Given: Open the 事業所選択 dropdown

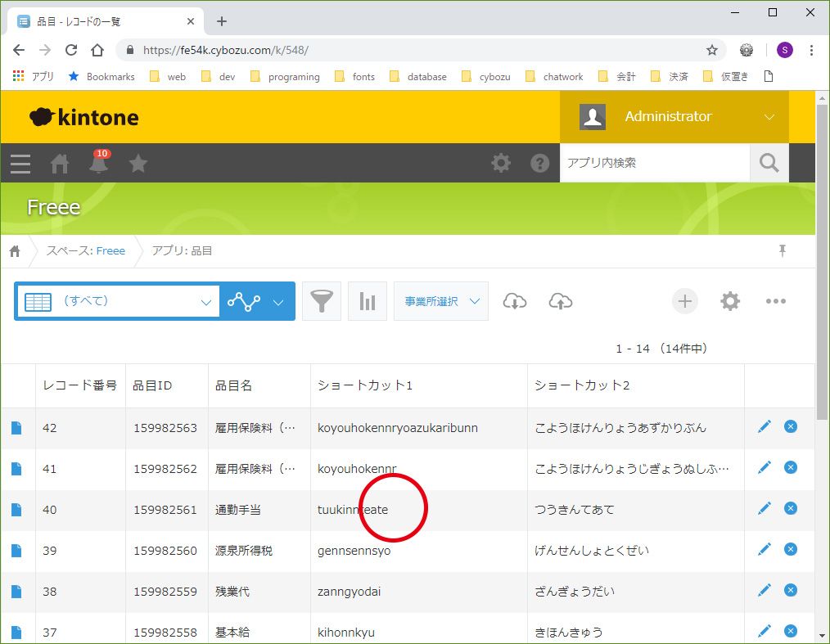Looking at the screenshot, I should coord(441,301).
